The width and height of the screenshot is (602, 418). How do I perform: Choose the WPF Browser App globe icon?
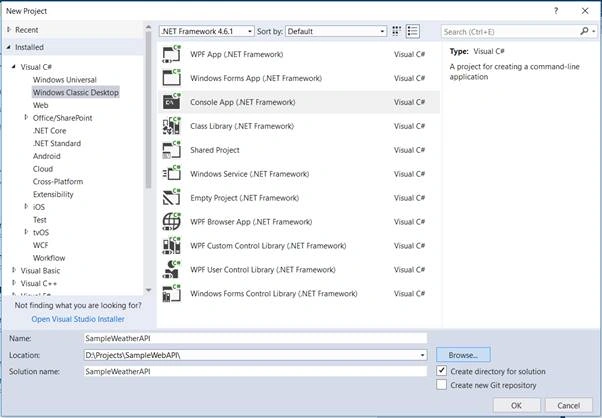pyautogui.click(x=171, y=221)
